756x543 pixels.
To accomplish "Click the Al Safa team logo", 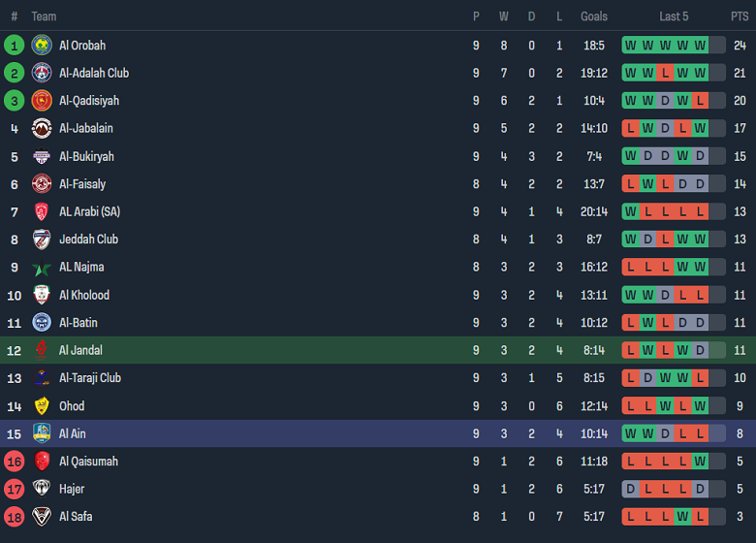I will coord(42,517).
